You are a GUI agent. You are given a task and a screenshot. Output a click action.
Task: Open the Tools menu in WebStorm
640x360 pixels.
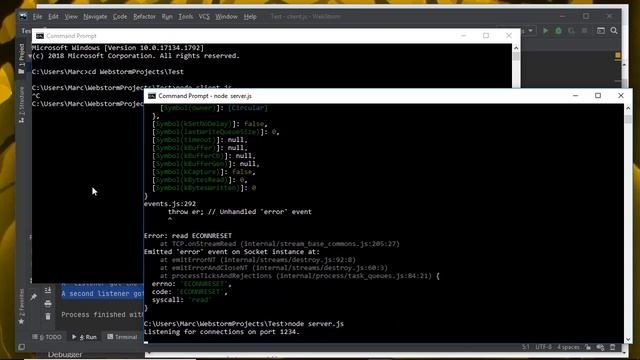[185, 17]
